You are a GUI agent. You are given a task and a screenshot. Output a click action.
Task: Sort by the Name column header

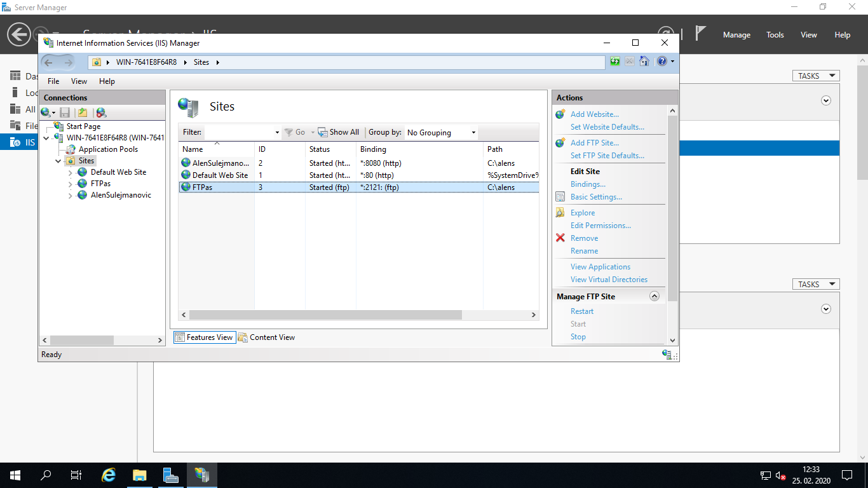pos(217,149)
